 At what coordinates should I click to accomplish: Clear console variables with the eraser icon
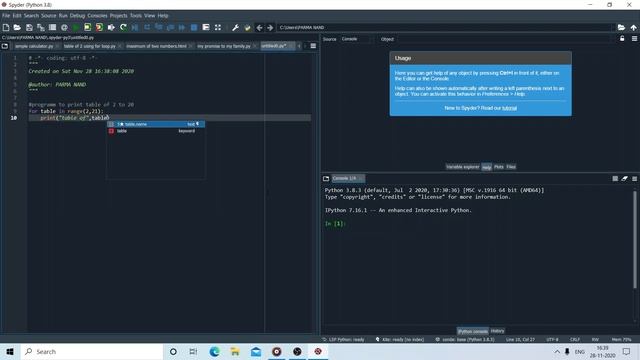[624, 178]
